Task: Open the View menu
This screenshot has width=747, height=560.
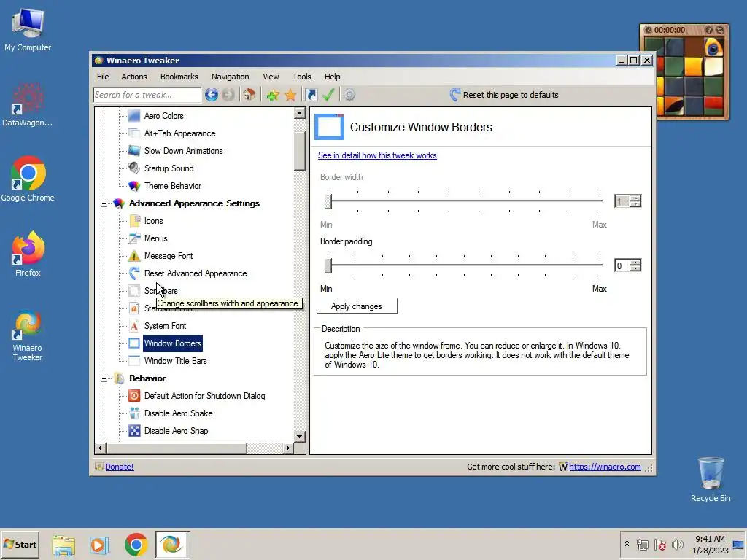Action: click(271, 77)
